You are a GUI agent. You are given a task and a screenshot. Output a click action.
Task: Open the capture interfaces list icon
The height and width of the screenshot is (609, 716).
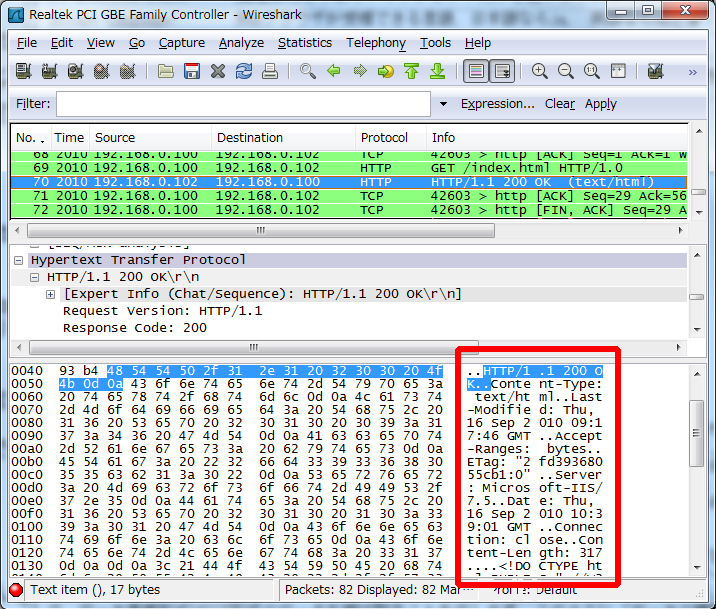23,72
